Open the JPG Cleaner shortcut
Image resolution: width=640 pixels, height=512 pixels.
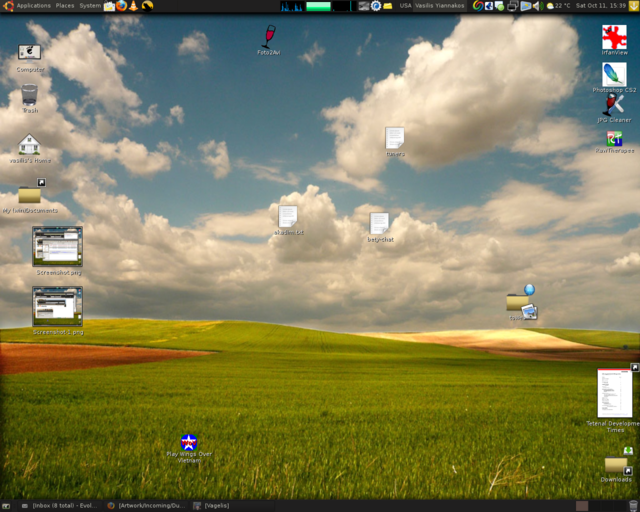614,106
